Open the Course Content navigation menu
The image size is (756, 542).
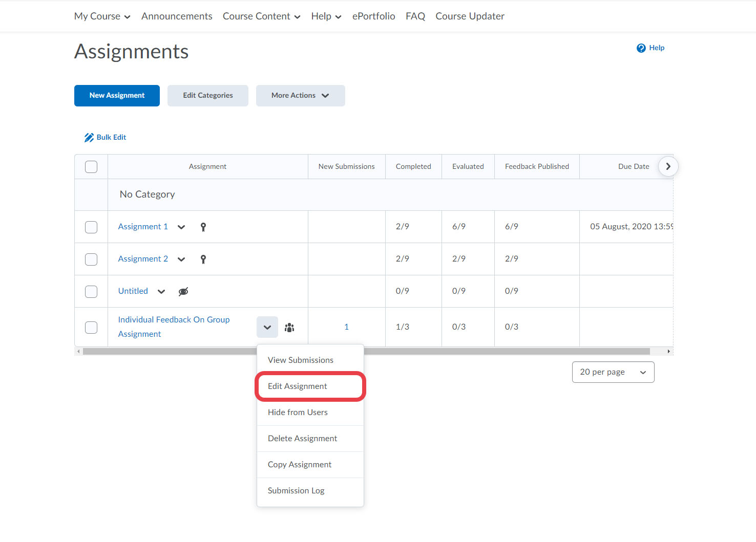click(261, 16)
